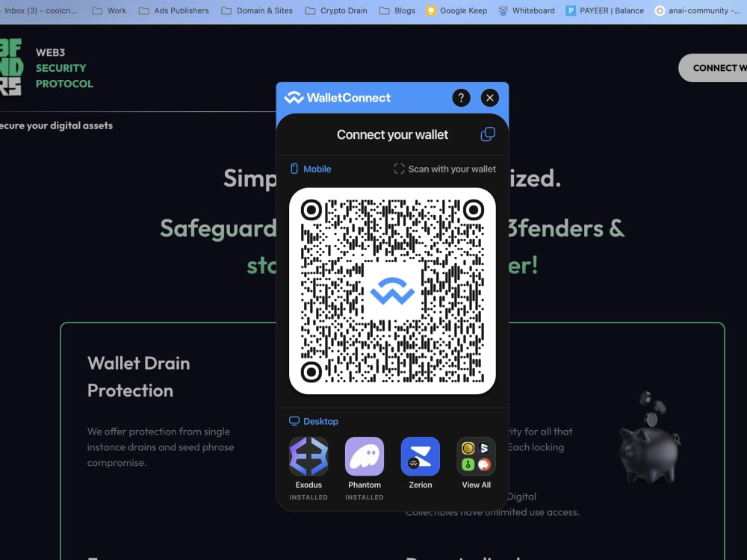The width and height of the screenshot is (747, 560).
Task: Close the WalletConnect modal
Action: (490, 98)
